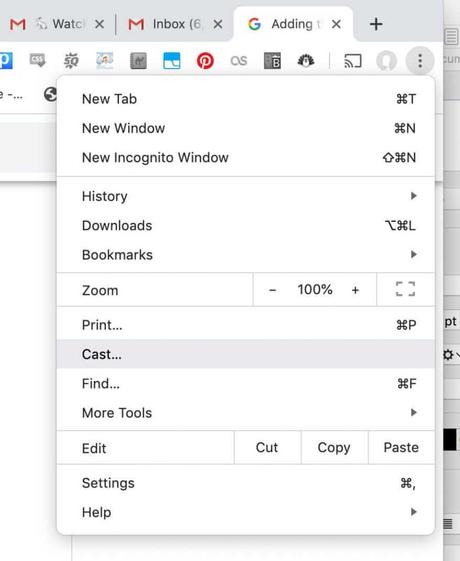The image size is (460, 561).
Task: Open Settings from the menu
Action: pyautogui.click(x=246, y=483)
